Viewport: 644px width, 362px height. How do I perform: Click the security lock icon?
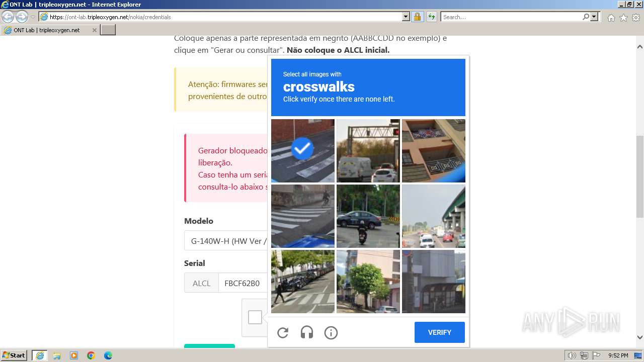[x=417, y=17]
